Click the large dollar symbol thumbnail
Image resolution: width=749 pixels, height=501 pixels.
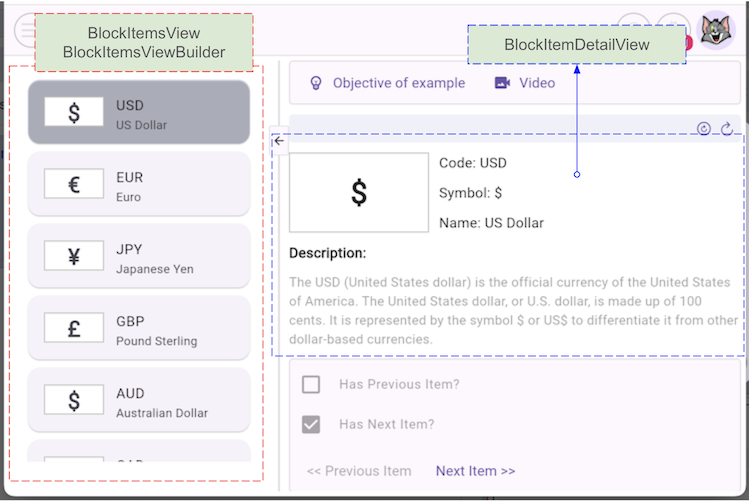358,193
